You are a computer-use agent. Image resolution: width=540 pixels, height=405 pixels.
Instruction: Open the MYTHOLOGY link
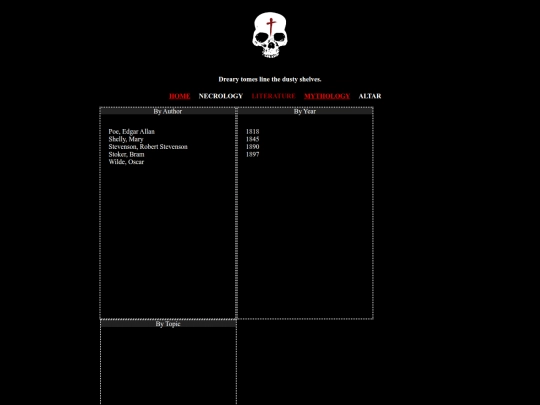click(x=327, y=96)
